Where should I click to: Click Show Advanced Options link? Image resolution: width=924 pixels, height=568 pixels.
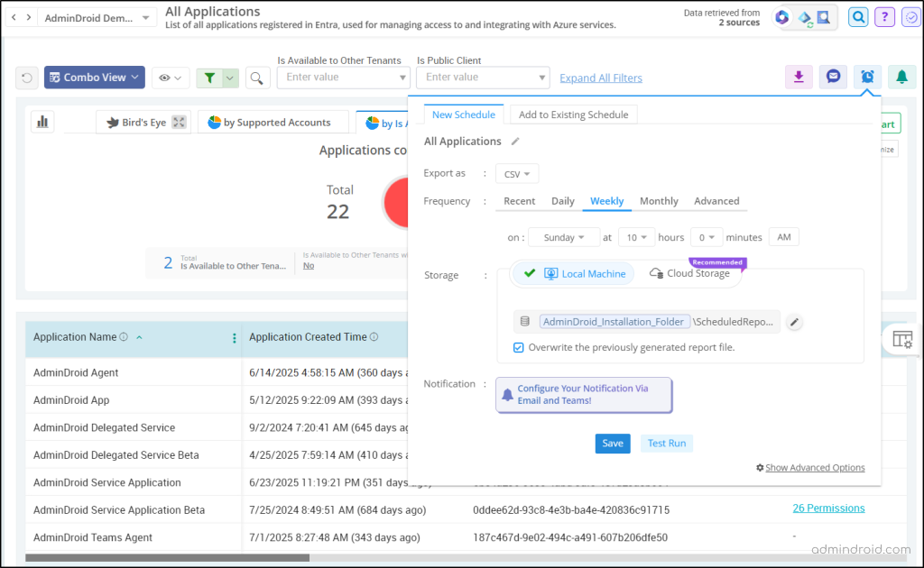[815, 467]
